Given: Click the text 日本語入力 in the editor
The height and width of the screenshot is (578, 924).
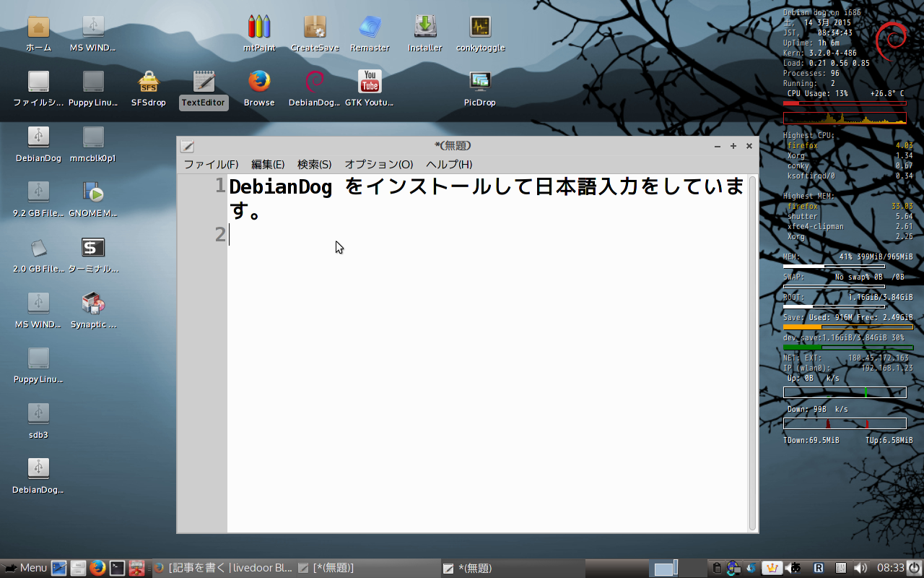Looking at the screenshot, I should (x=587, y=188).
